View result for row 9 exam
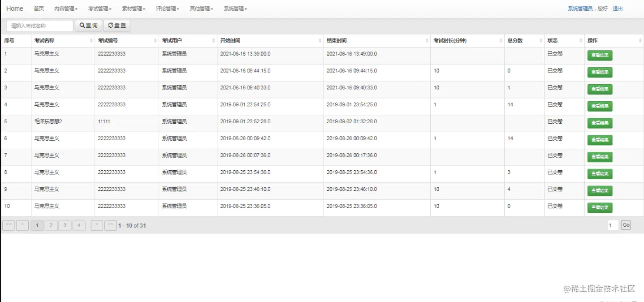The width and height of the screenshot is (644, 302). (600, 191)
